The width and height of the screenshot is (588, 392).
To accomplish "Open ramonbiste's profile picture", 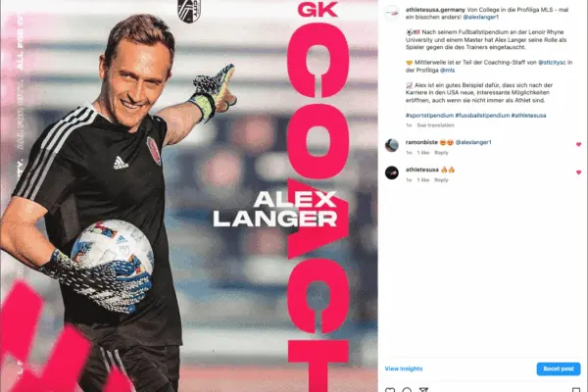I will [392, 145].
